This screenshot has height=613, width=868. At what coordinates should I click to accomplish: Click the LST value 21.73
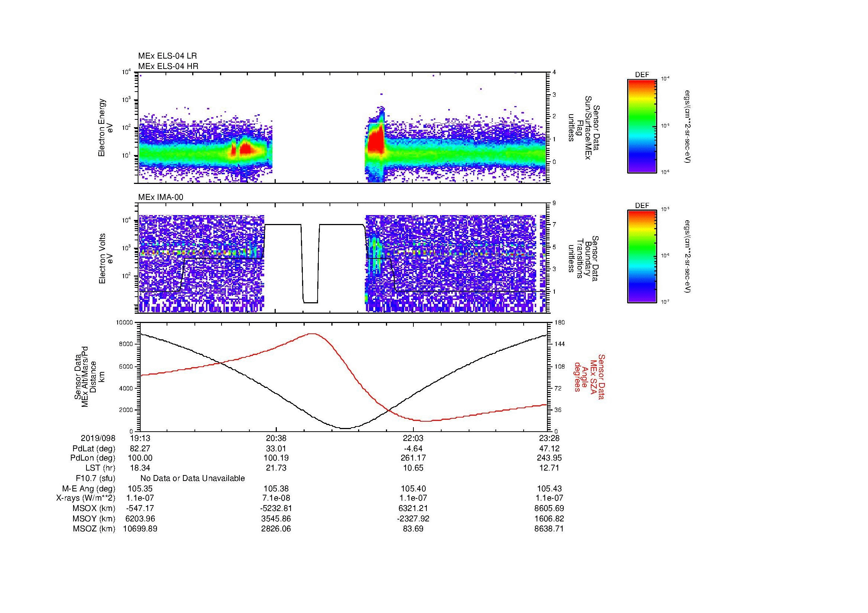click(x=276, y=468)
